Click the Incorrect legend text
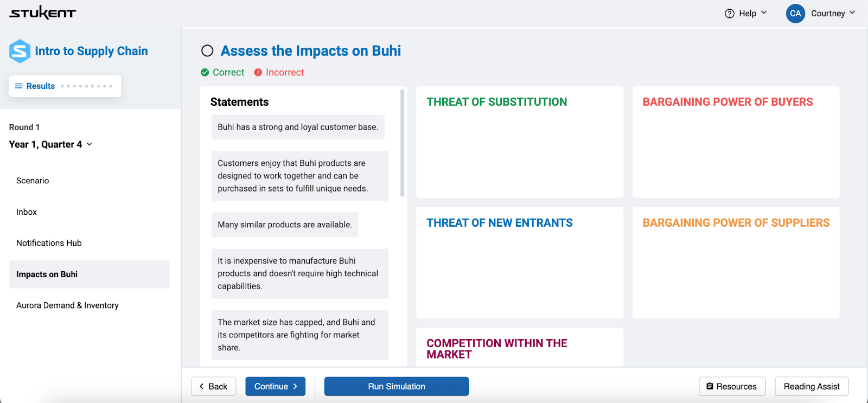868x403 pixels. (285, 73)
